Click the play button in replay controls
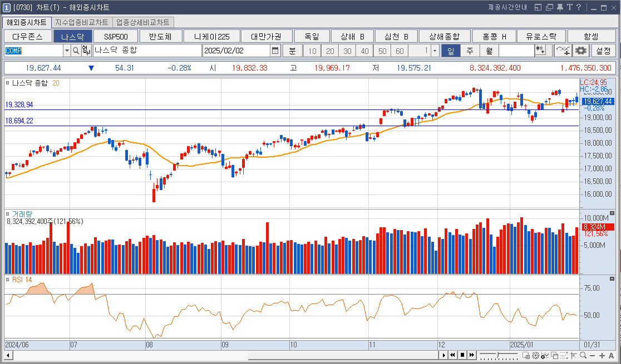The width and height of the screenshot is (621, 364). (x=443, y=355)
